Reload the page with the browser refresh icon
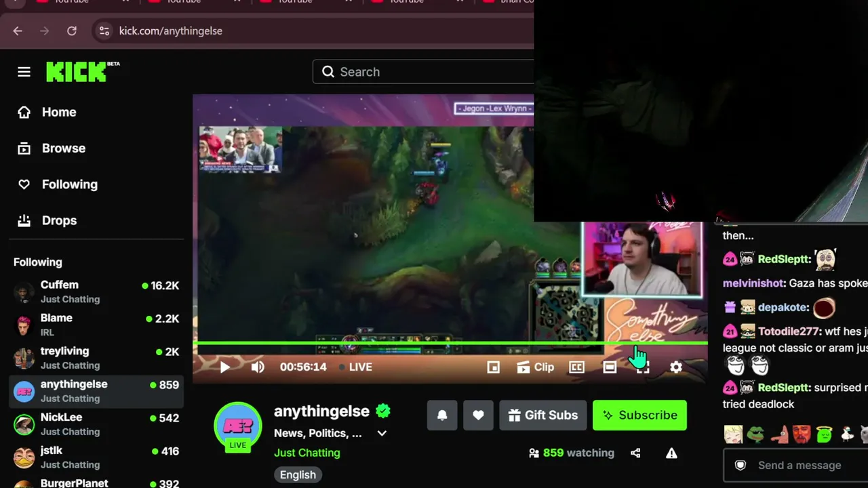This screenshot has height=488, width=868. [x=72, y=30]
